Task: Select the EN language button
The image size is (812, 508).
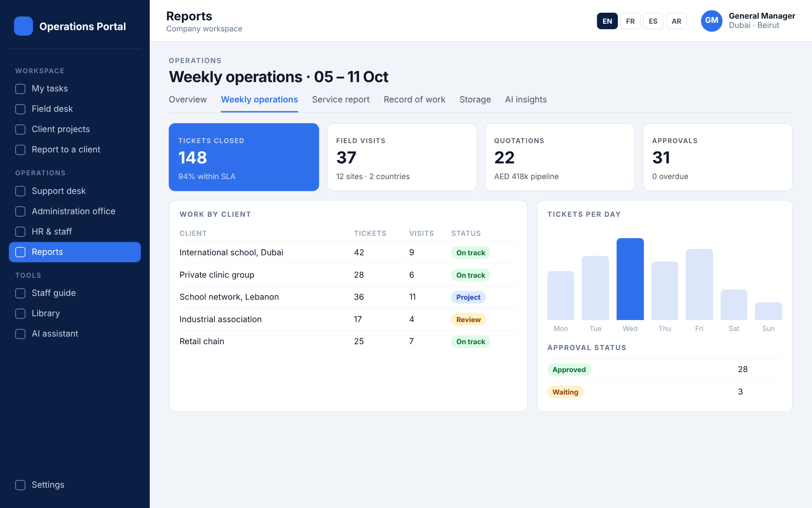Action: (607, 21)
